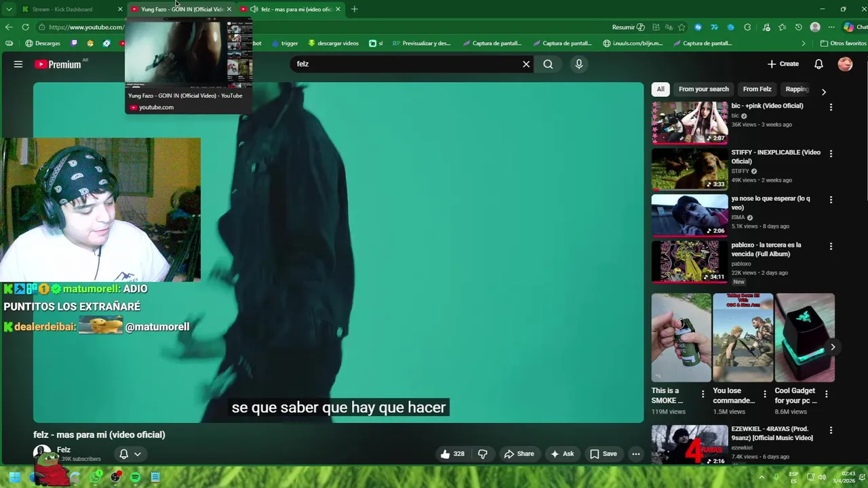
Task: Start voice search with the microphone icon
Action: point(578,64)
